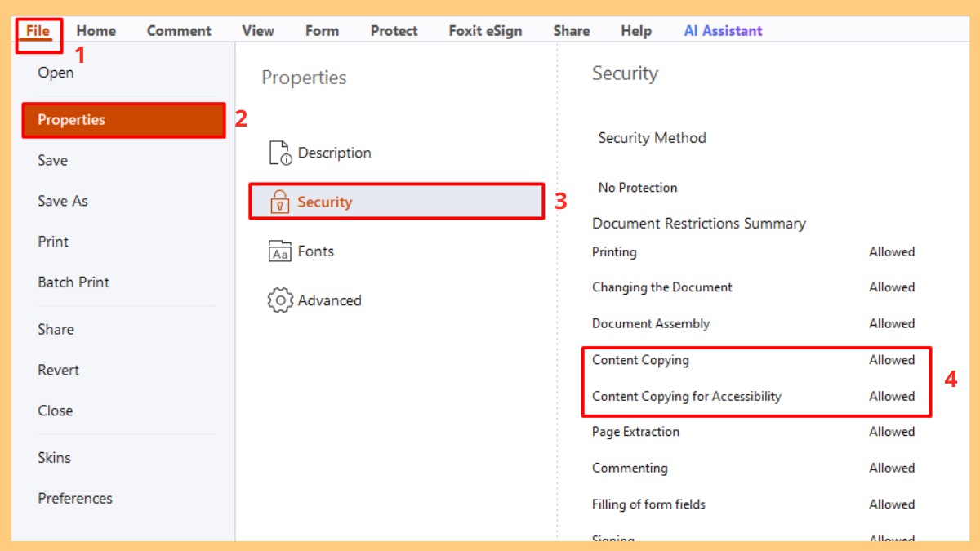Select Batch Print option
The width and height of the screenshot is (980, 551).
coord(73,282)
